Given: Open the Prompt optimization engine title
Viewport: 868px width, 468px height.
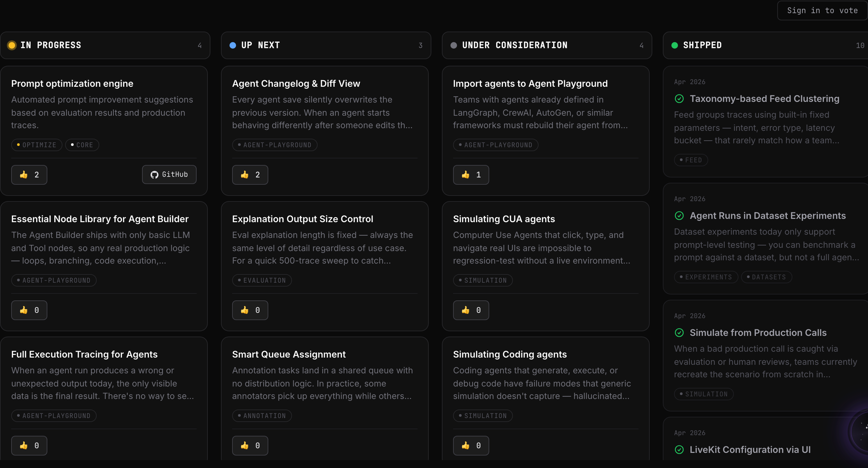Looking at the screenshot, I should pos(72,83).
